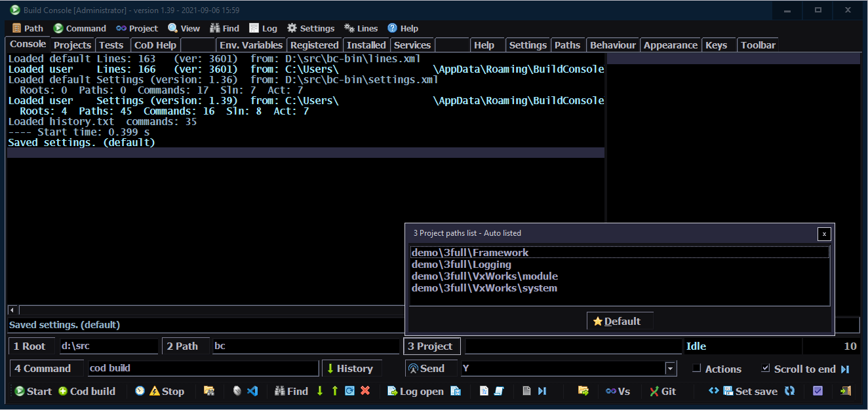Click the clock icon in the bottom toolbar

point(140,391)
